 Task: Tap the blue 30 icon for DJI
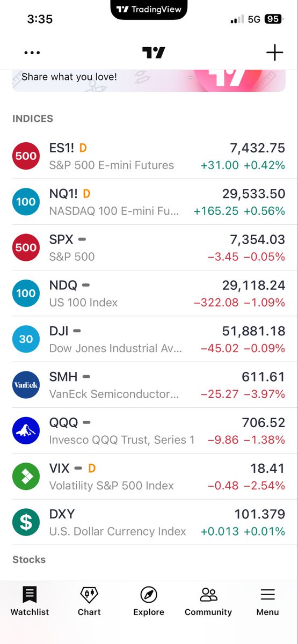pyautogui.click(x=26, y=339)
